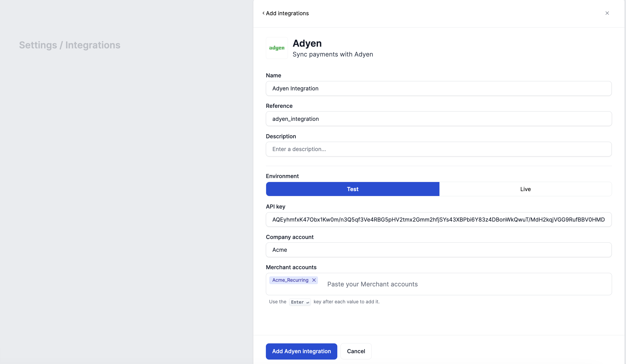Click the Description input box
The width and height of the screenshot is (626, 364).
[438, 149]
